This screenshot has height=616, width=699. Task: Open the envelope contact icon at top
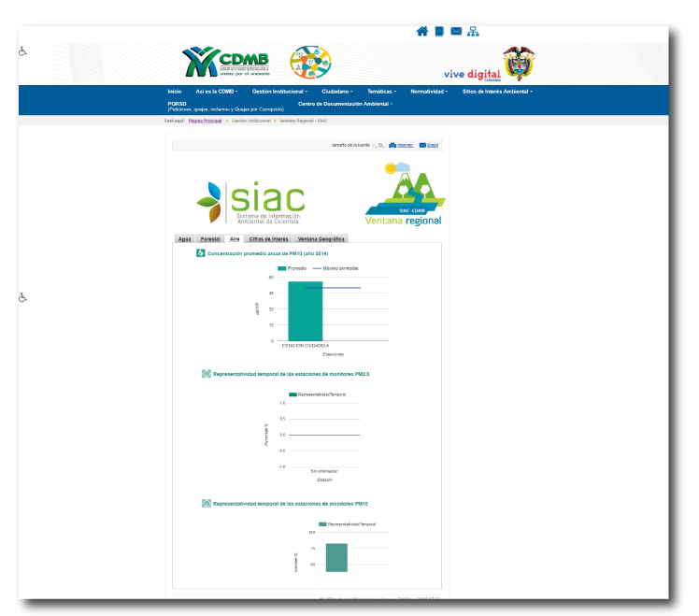tap(456, 31)
